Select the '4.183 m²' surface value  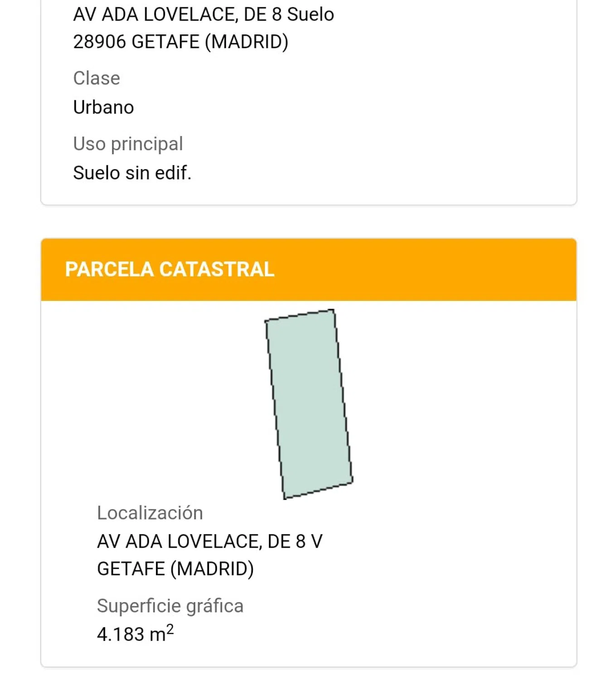(x=135, y=633)
